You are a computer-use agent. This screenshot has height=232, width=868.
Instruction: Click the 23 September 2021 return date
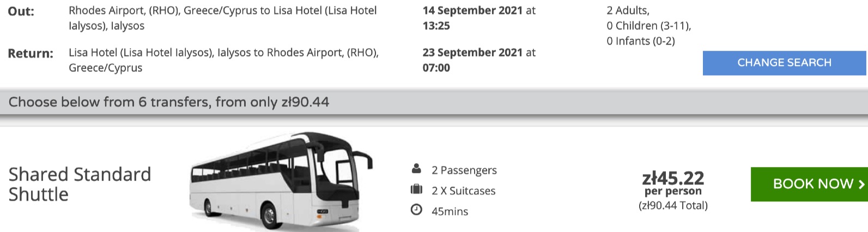pos(472,52)
